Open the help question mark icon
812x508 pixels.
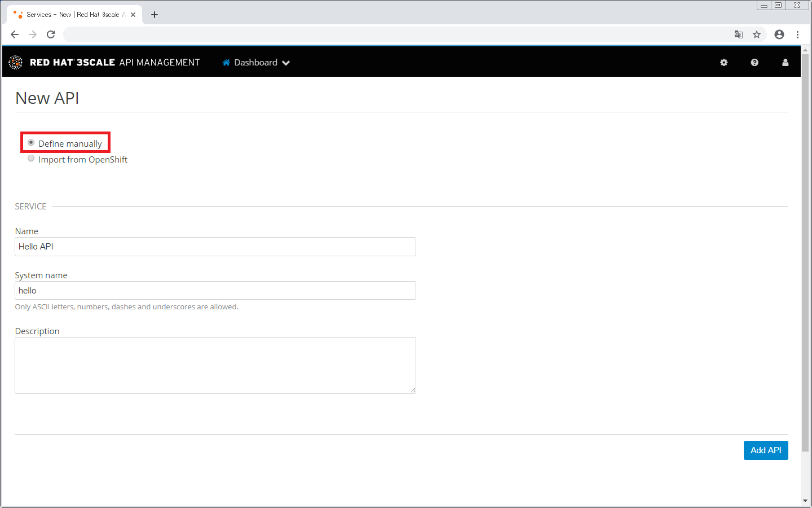(x=754, y=63)
